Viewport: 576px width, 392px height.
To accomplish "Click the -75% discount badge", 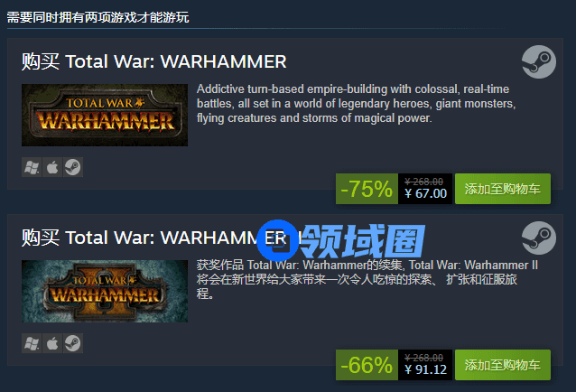I will [x=367, y=189].
